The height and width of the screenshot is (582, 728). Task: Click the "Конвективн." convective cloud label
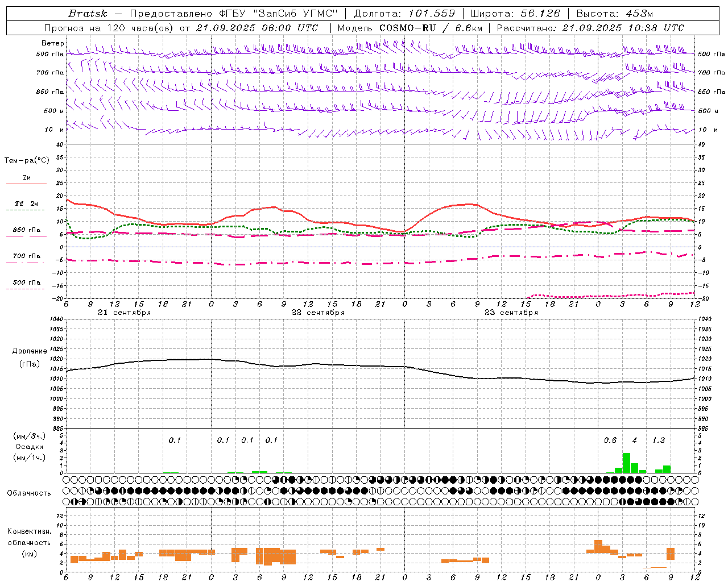click(x=29, y=531)
